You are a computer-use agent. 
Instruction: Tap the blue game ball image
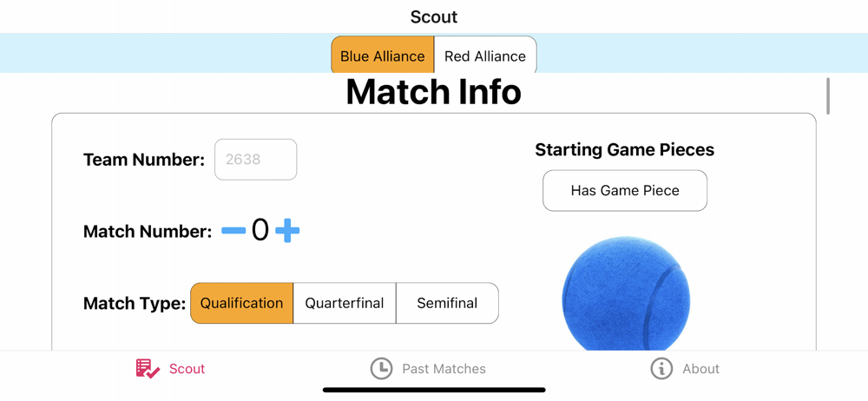point(626,297)
